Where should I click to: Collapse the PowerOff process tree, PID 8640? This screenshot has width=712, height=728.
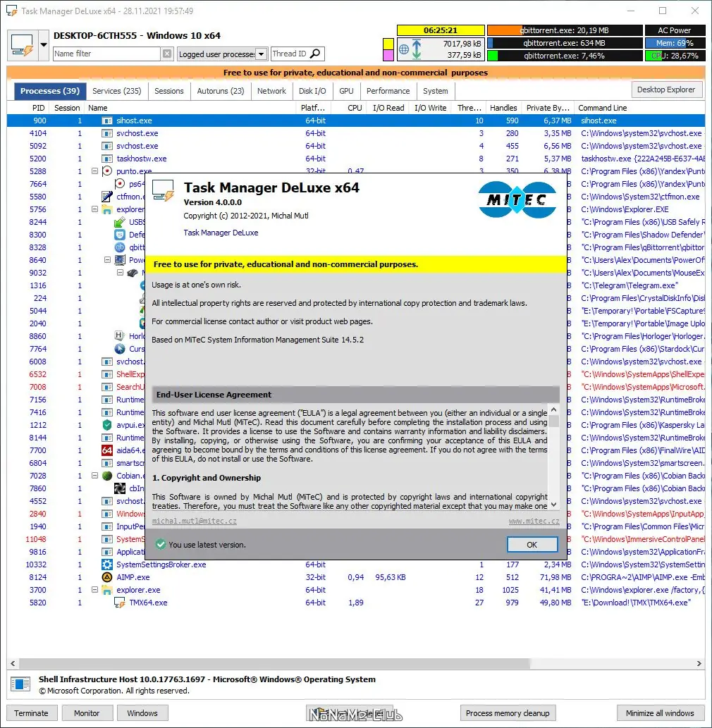tap(107, 260)
